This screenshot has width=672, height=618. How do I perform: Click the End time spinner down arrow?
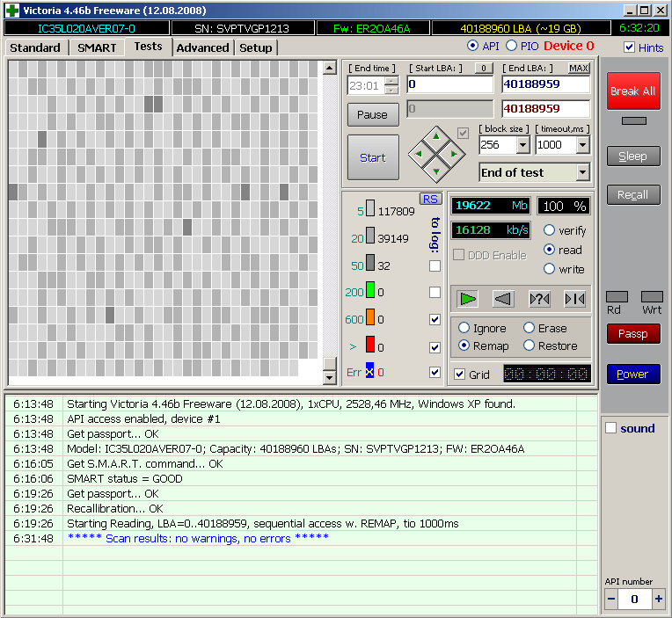[391, 90]
